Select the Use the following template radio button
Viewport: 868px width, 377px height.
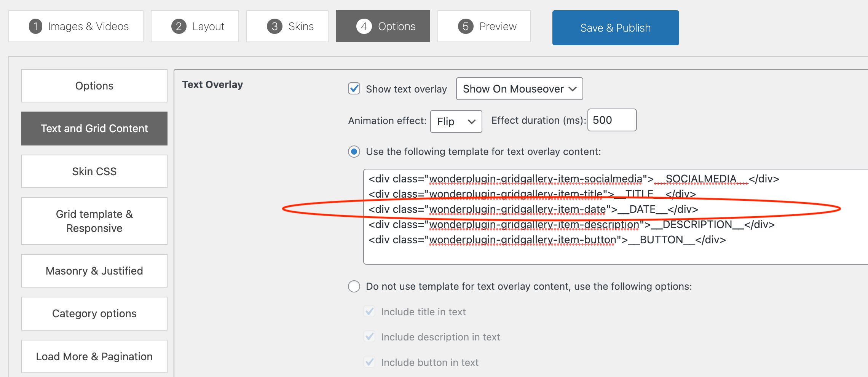(x=354, y=151)
